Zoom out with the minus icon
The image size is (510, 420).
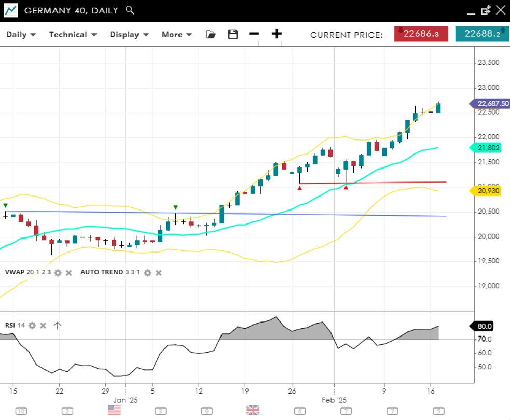254,34
